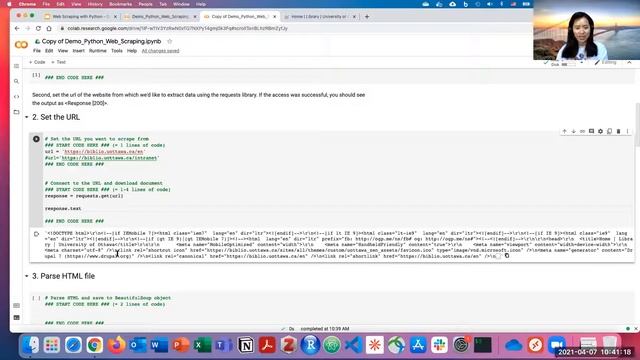Open terminal icon at sidebar bottom

click(16, 318)
